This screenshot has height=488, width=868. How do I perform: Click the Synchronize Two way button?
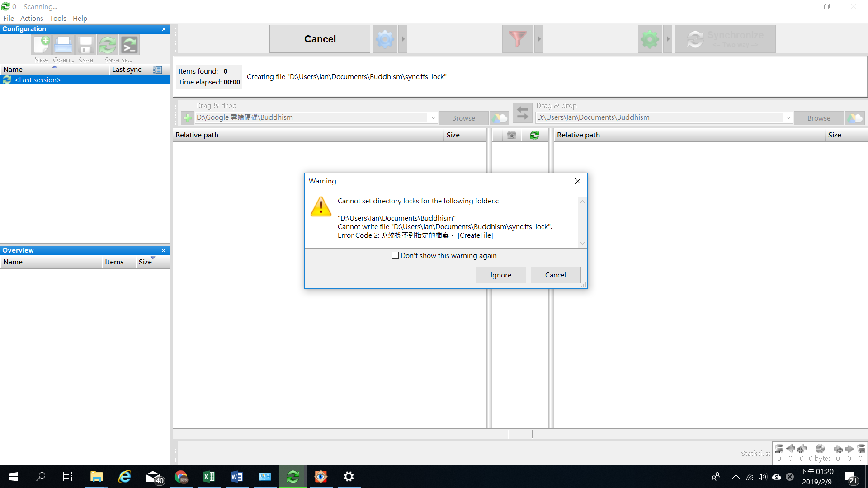click(x=725, y=39)
